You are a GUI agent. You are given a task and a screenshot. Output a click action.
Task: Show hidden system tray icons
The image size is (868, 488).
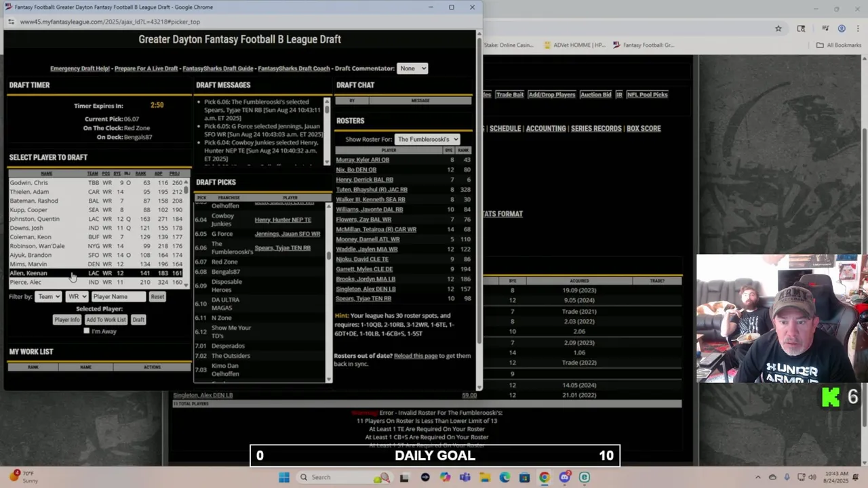point(758,477)
